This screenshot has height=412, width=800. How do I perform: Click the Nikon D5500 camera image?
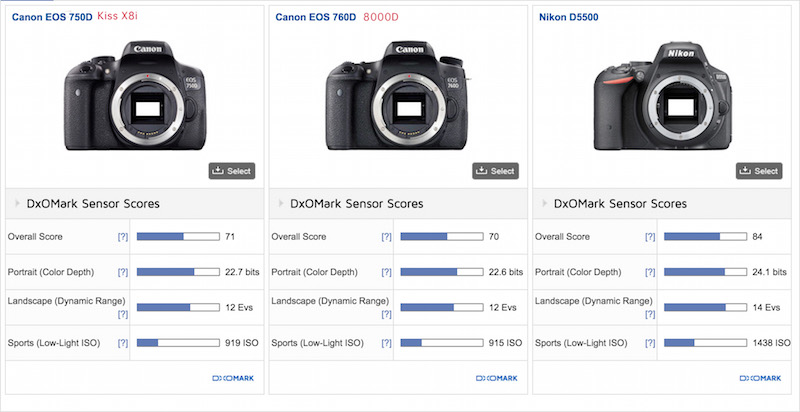point(662,96)
